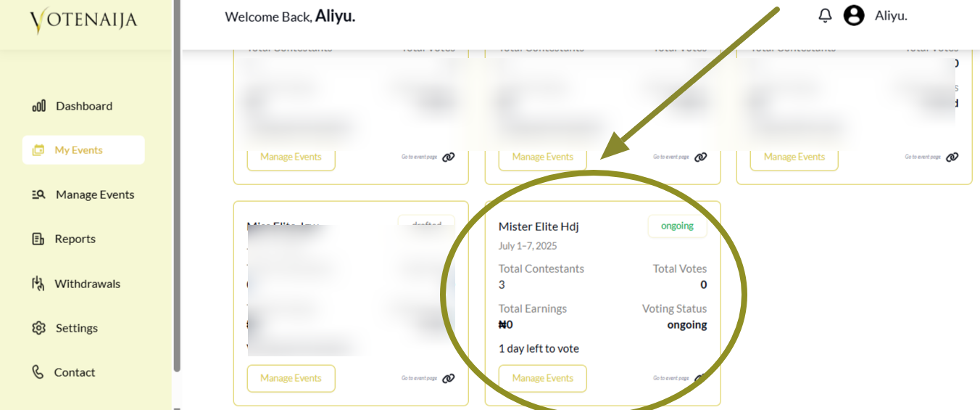Click the ongoing status badge

677,226
